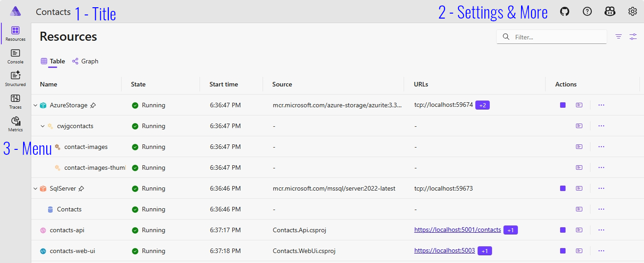644x263 pixels.
Task: Open more actions for contact-images-thumbnails row
Action: 601,167
